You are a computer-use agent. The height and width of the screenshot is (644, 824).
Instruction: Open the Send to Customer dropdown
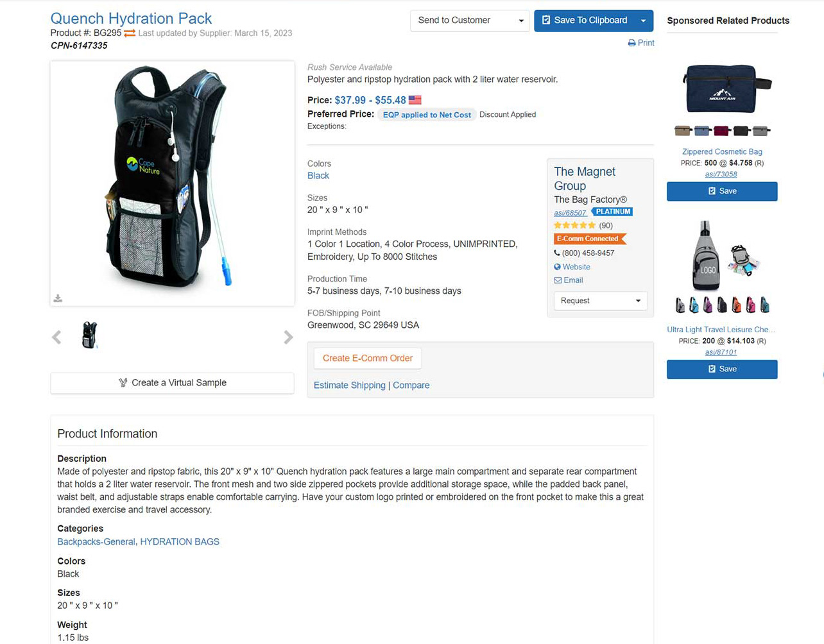point(470,21)
